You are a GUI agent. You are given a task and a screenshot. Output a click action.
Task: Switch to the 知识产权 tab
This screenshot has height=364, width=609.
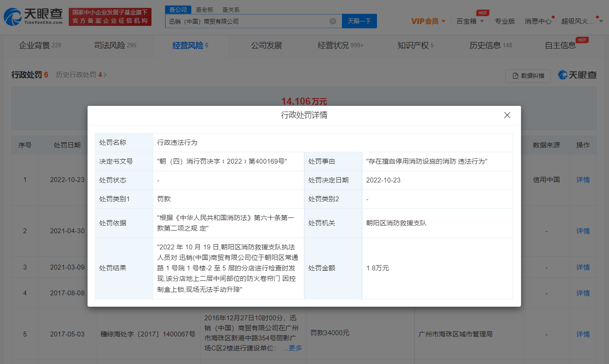[x=415, y=45]
